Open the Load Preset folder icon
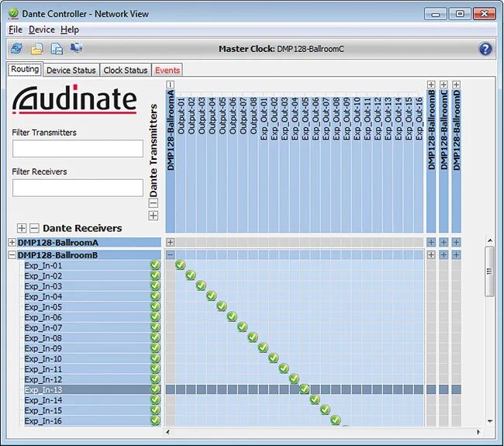The height and width of the screenshot is (446, 504). click(37, 49)
